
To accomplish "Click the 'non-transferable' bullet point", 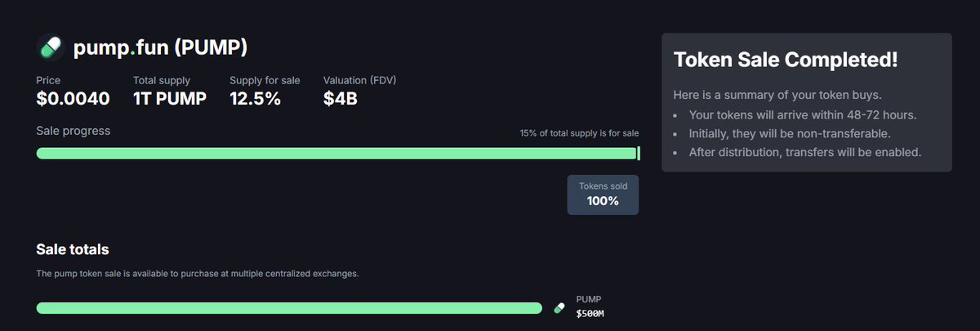I will pos(790,133).
